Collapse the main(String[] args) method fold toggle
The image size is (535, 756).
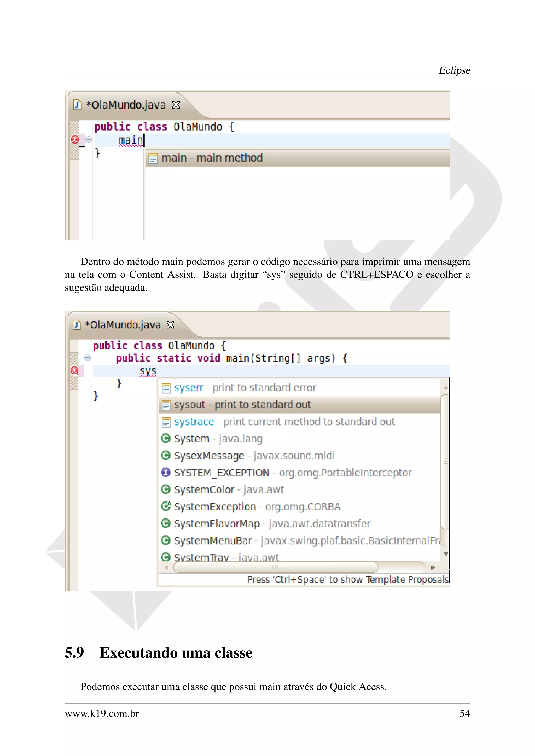[87, 358]
